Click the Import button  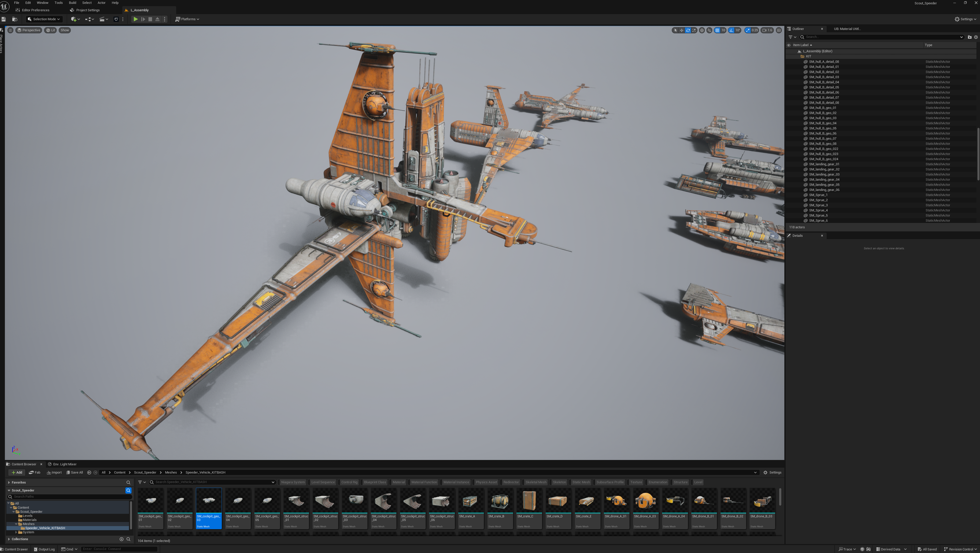[54, 472]
